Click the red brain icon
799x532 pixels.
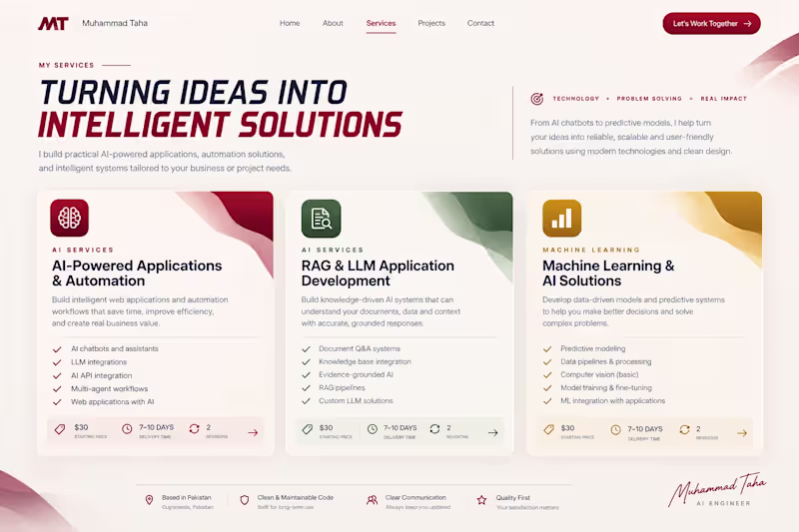click(x=69, y=218)
